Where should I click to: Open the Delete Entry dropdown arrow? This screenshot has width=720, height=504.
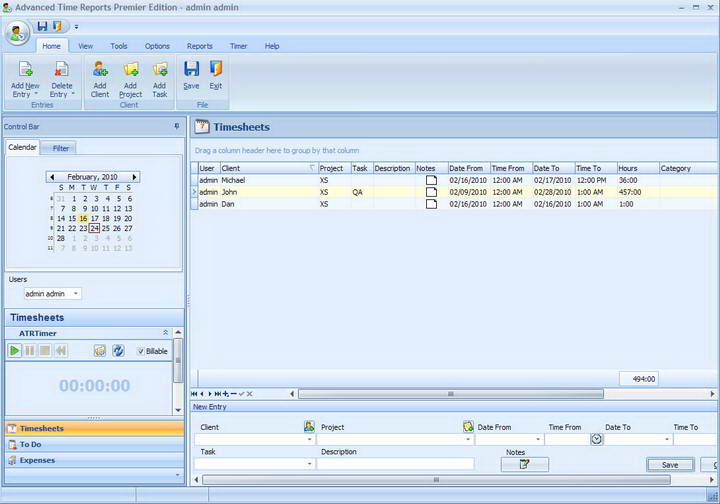73,94
